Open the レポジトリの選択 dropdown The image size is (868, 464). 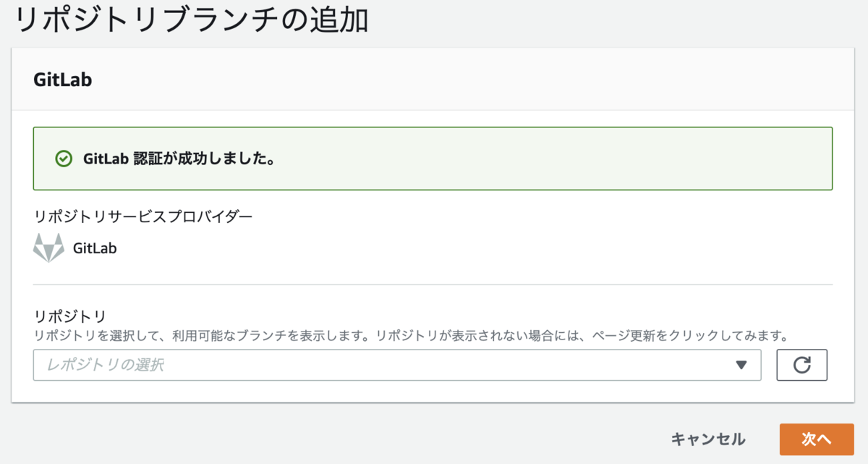398,365
